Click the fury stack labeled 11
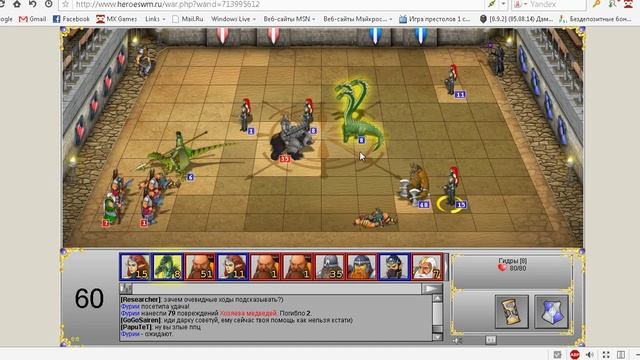 [452, 81]
